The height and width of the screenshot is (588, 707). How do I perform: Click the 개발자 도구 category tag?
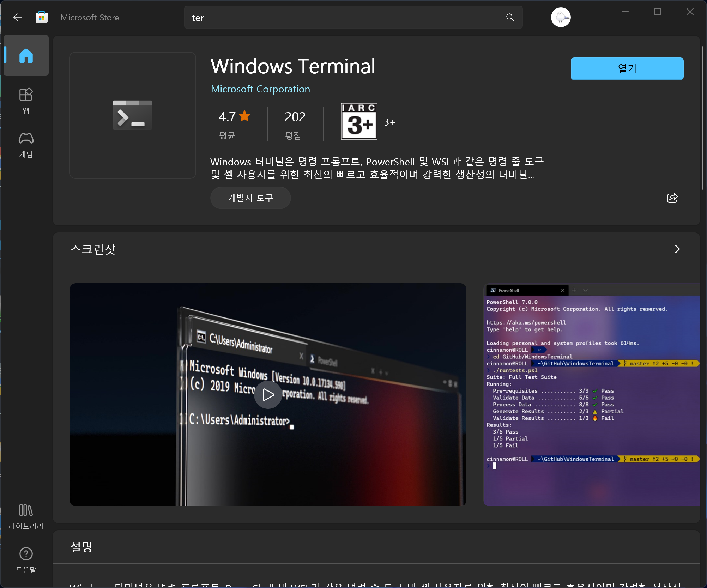pos(250,198)
